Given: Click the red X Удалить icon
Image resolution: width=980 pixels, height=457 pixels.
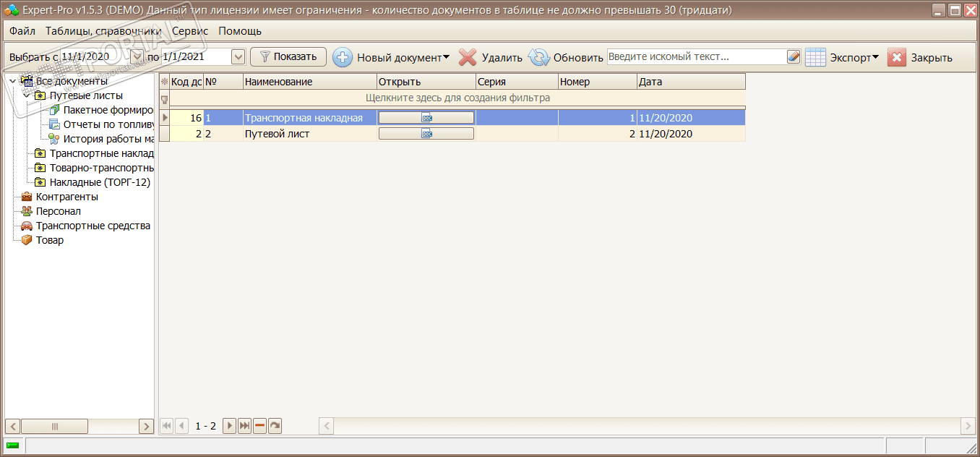Looking at the screenshot, I should [x=468, y=57].
